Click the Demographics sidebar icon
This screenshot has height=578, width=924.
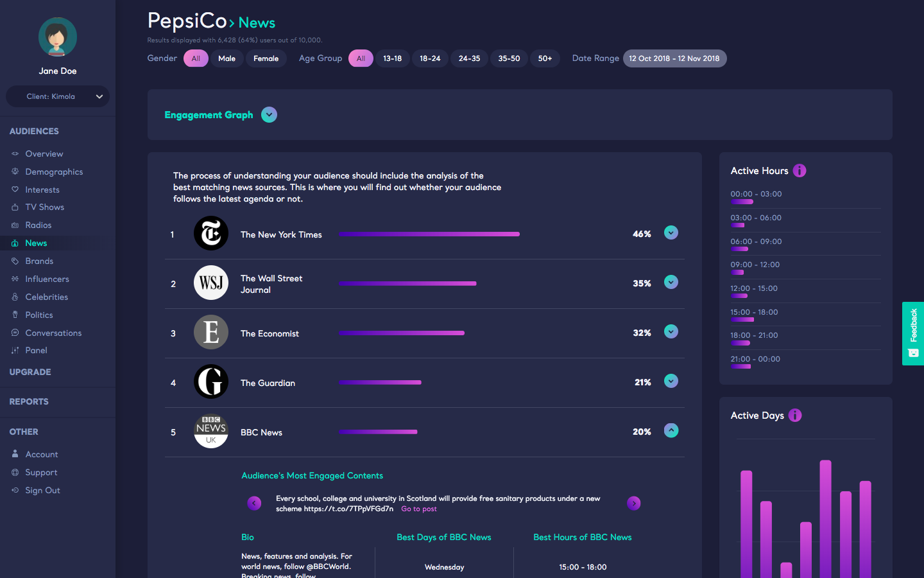click(x=15, y=171)
